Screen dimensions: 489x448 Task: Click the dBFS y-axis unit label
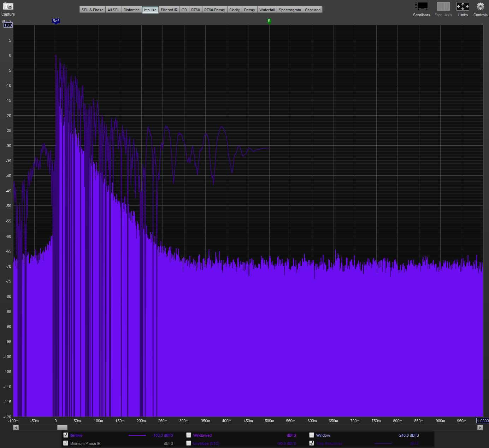(x=7, y=21)
